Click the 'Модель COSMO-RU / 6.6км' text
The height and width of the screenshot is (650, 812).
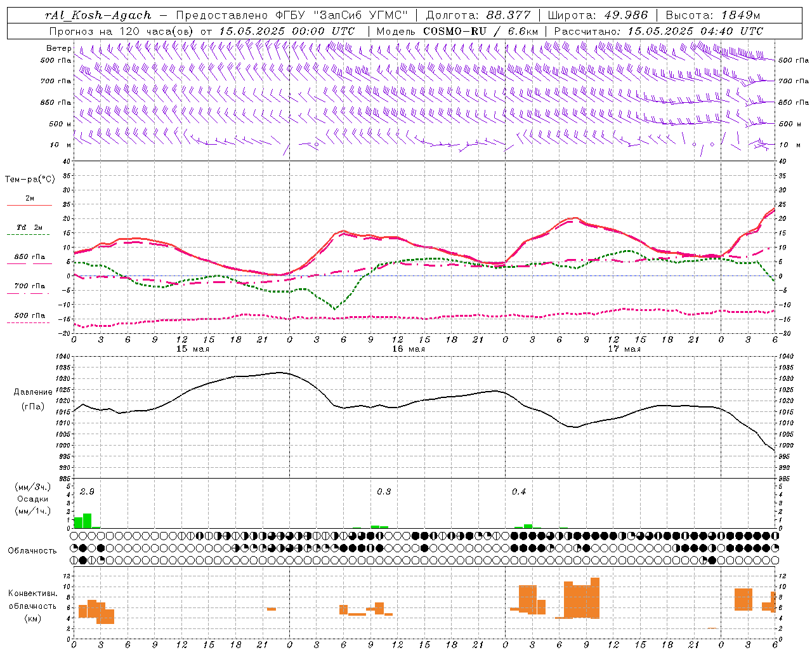coord(457,31)
